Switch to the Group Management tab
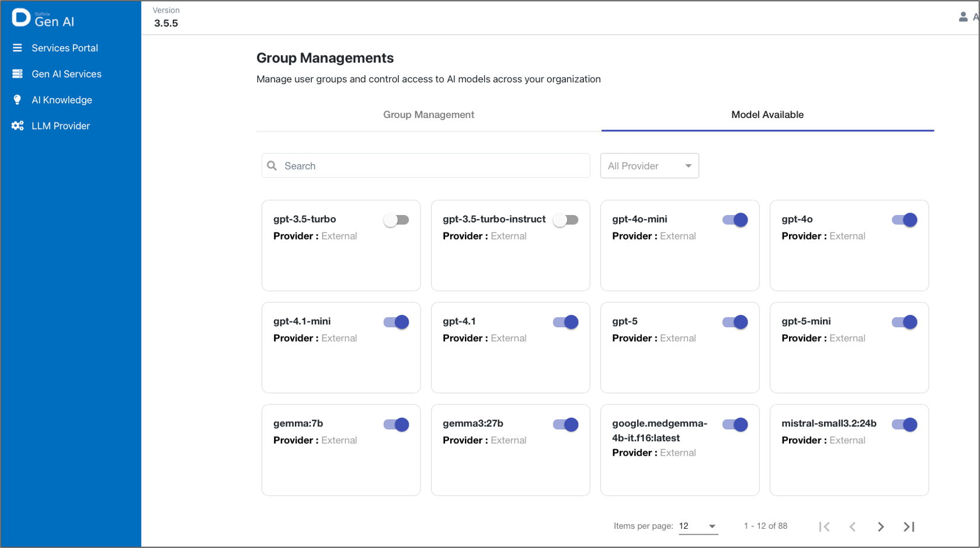The width and height of the screenshot is (980, 548). (429, 115)
